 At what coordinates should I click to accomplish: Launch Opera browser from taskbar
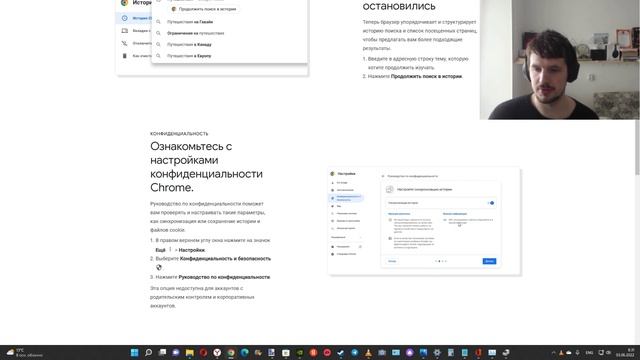203,353
